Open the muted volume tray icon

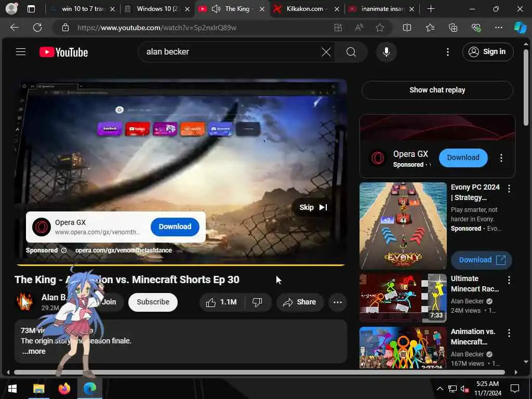point(465,389)
